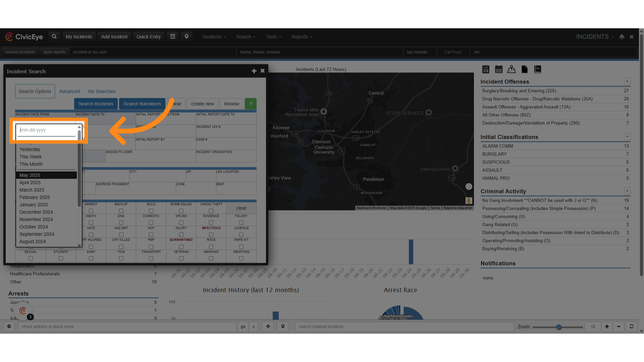
Task: Decrease zoom with the minus button
Action: (x=619, y=326)
